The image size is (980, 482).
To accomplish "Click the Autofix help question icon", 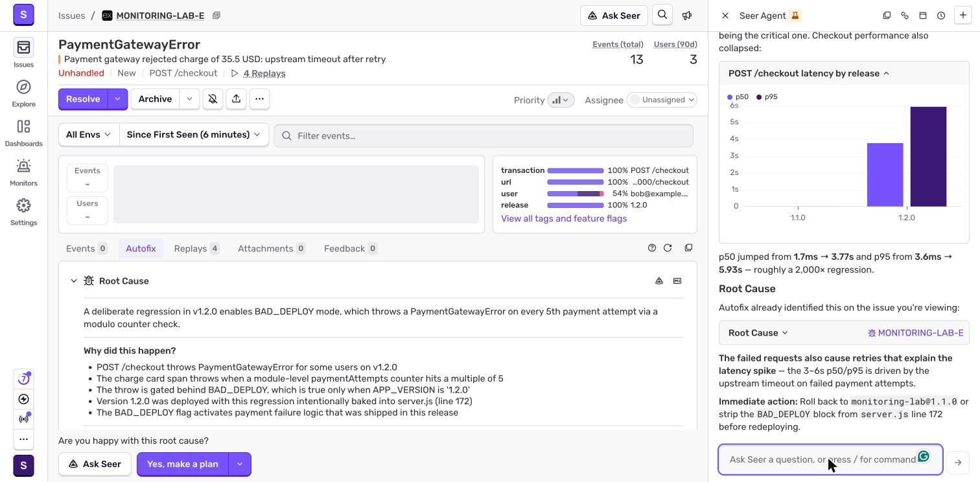I will coord(652,248).
